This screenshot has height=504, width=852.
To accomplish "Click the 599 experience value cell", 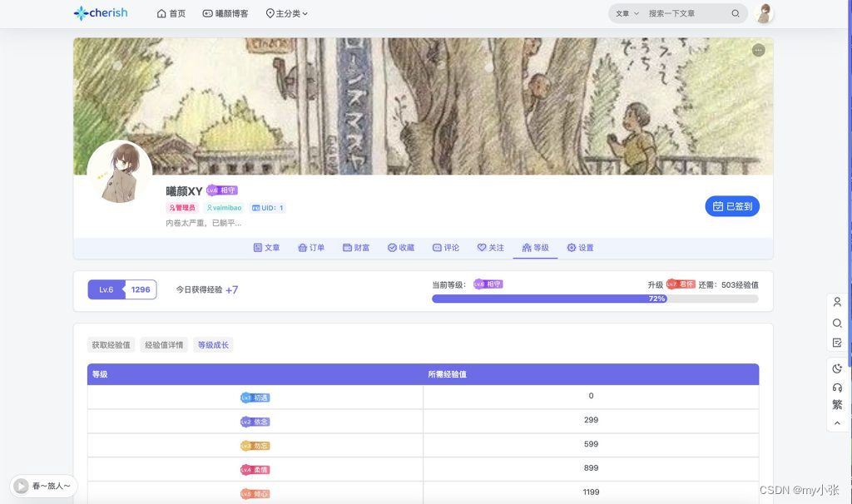I will click(x=592, y=444).
